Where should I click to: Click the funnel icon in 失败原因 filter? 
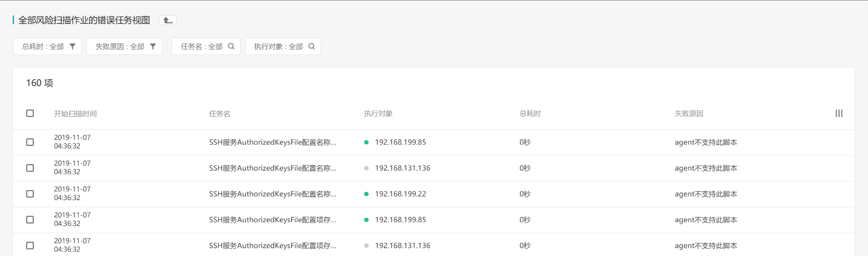click(x=153, y=46)
